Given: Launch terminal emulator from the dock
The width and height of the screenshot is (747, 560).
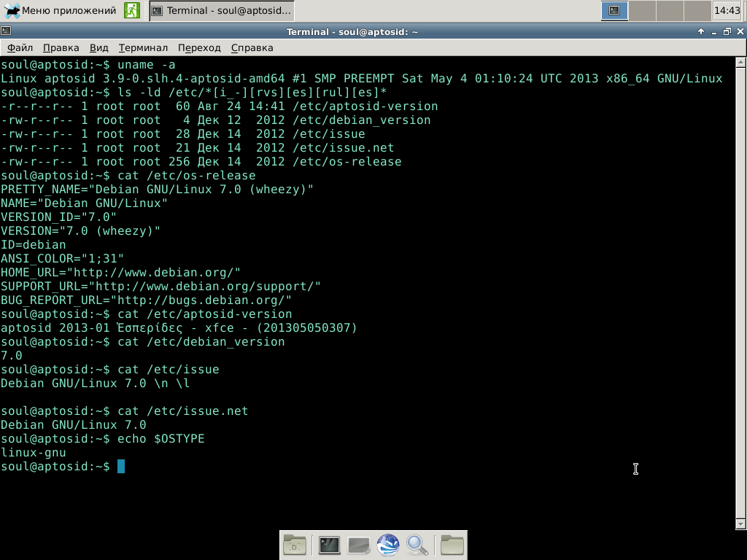Looking at the screenshot, I should click(x=329, y=545).
